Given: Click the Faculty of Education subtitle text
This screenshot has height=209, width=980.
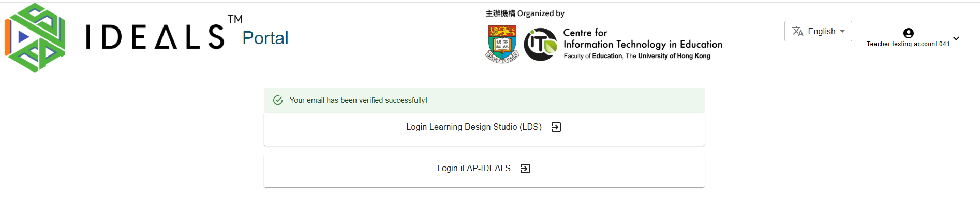Looking at the screenshot, I should pos(637,56).
